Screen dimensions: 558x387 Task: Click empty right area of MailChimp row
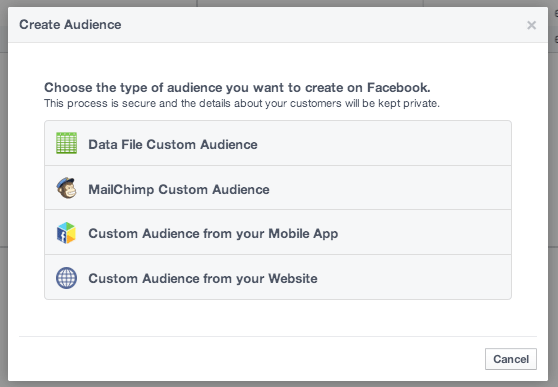point(391,188)
